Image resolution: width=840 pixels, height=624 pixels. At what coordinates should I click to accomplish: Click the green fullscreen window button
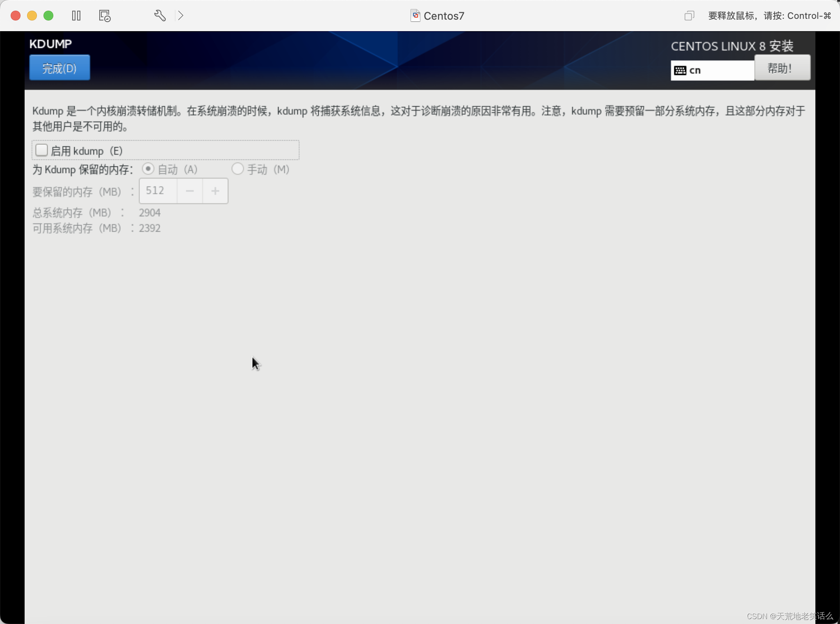48,16
